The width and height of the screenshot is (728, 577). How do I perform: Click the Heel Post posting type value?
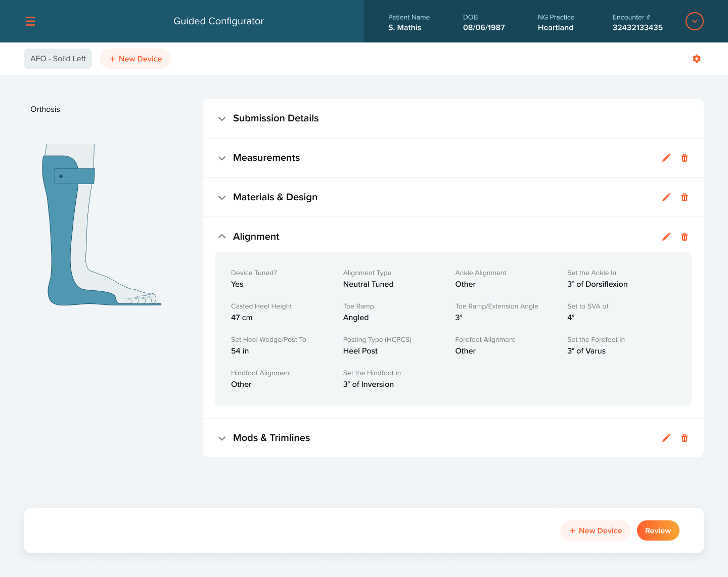(x=360, y=351)
